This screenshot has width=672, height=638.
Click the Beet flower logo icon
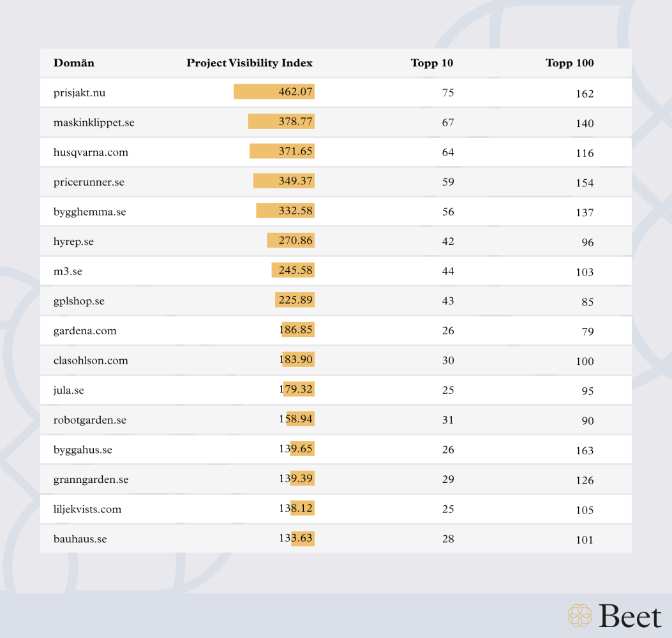(x=579, y=616)
